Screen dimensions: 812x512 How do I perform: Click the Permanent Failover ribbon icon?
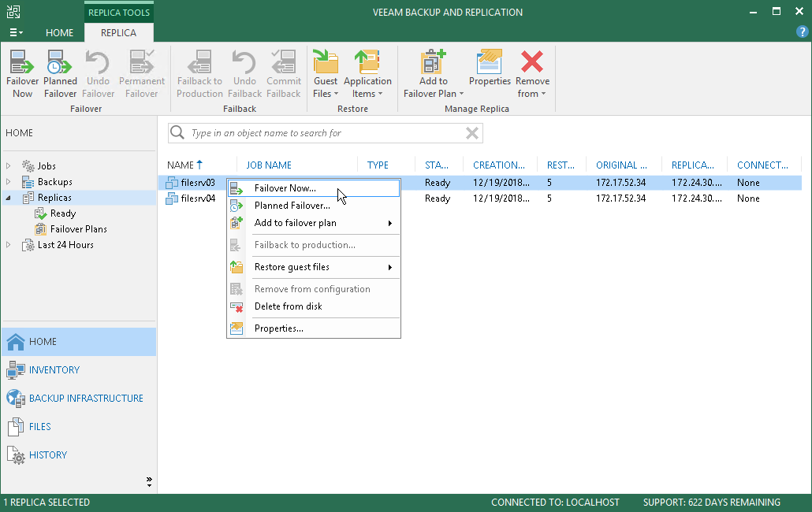click(141, 73)
